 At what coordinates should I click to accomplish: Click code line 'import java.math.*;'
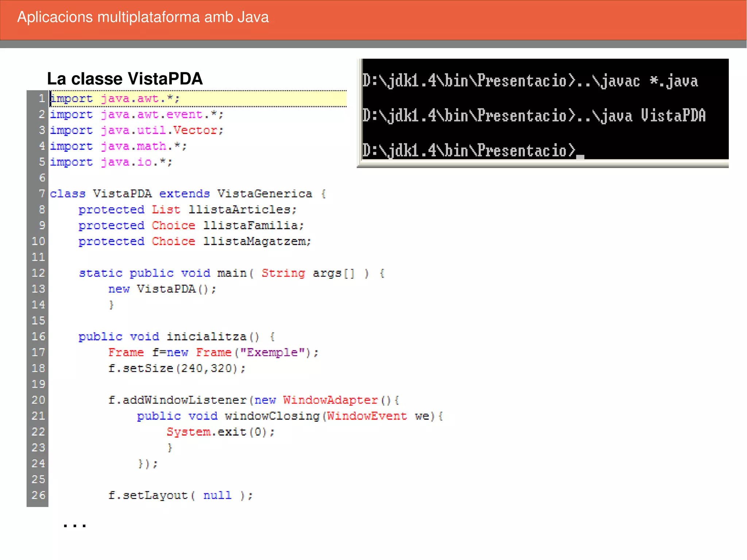119,146
